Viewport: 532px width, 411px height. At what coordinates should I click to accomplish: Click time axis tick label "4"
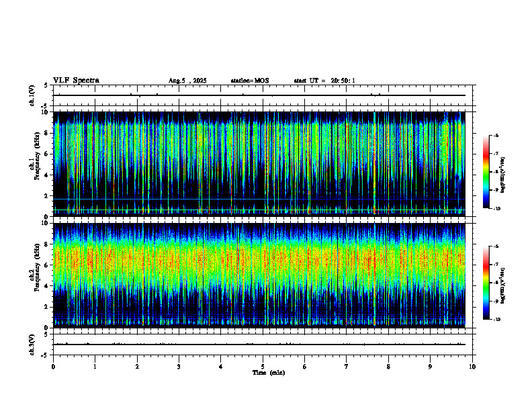point(221,367)
